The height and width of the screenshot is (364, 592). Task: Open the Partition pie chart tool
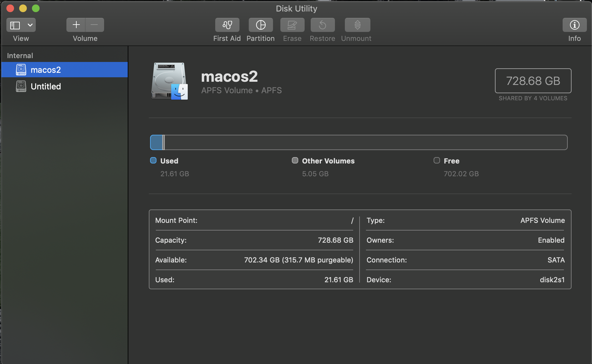pos(261,25)
